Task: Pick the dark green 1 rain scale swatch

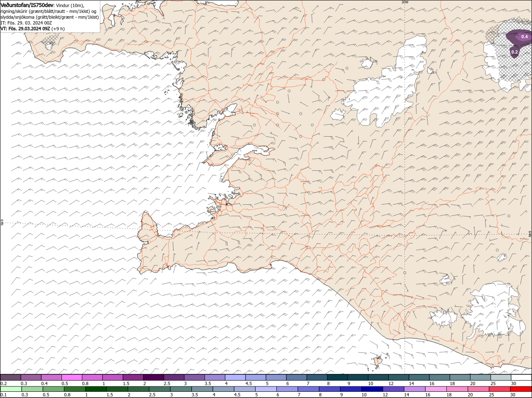Action: coord(96,389)
